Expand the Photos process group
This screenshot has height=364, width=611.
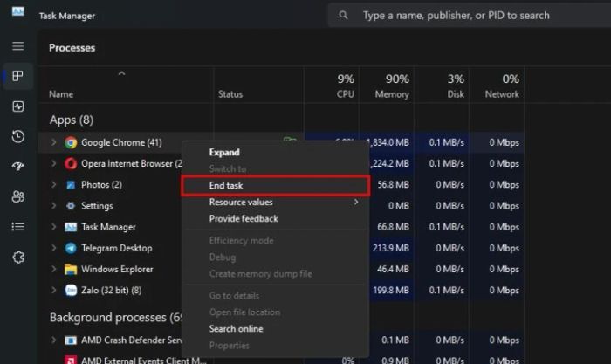tap(54, 185)
